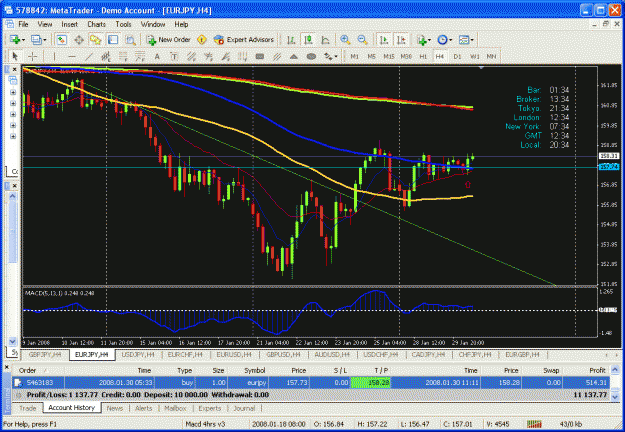
Task: Switch chart to M5 timeframe
Action: [371, 57]
